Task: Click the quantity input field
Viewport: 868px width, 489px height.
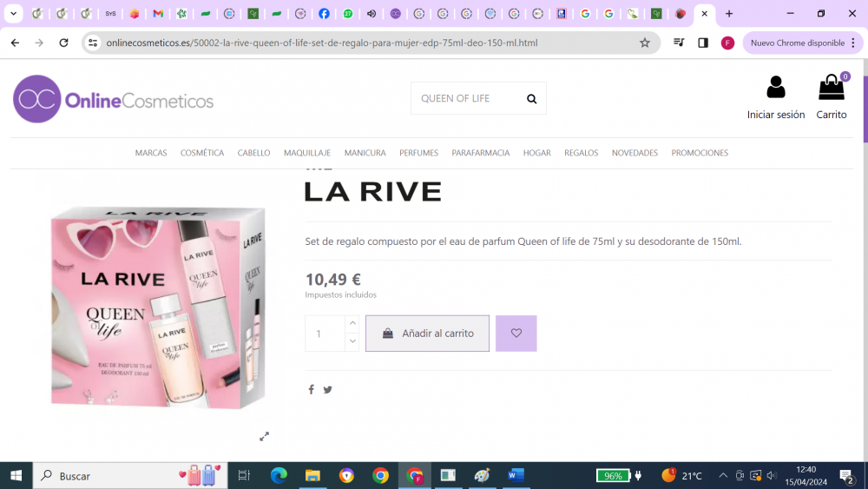Action: 325,334
